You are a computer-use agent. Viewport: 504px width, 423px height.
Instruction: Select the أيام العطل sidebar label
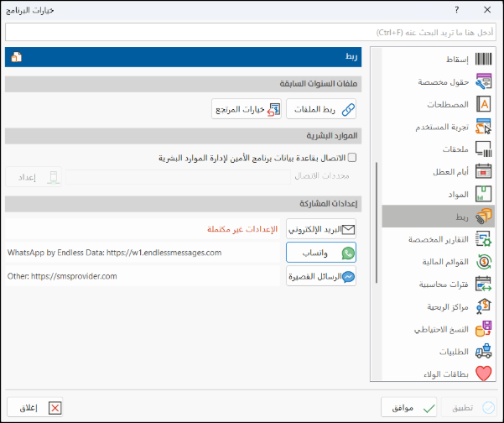(x=450, y=172)
